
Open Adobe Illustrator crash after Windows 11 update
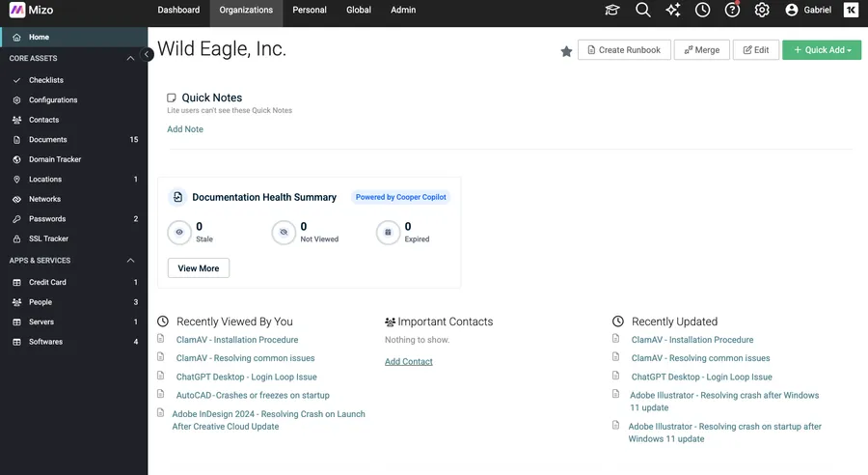click(x=724, y=402)
